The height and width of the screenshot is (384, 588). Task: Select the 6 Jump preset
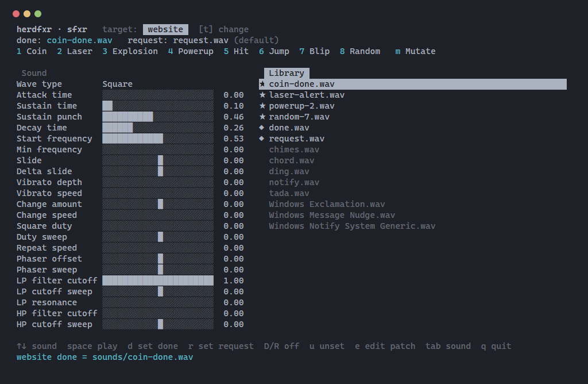[x=274, y=51]
